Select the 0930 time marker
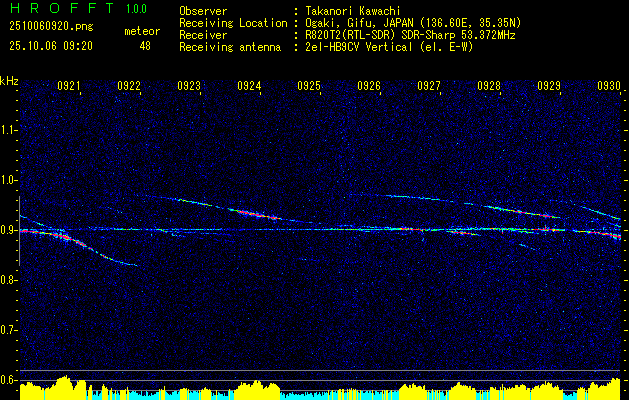 point(609,87)
